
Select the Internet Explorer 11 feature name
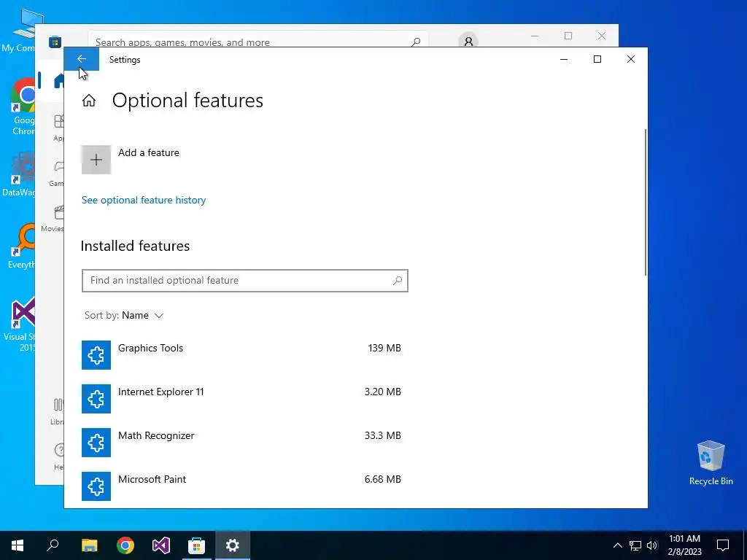click(x=161, y=392)
